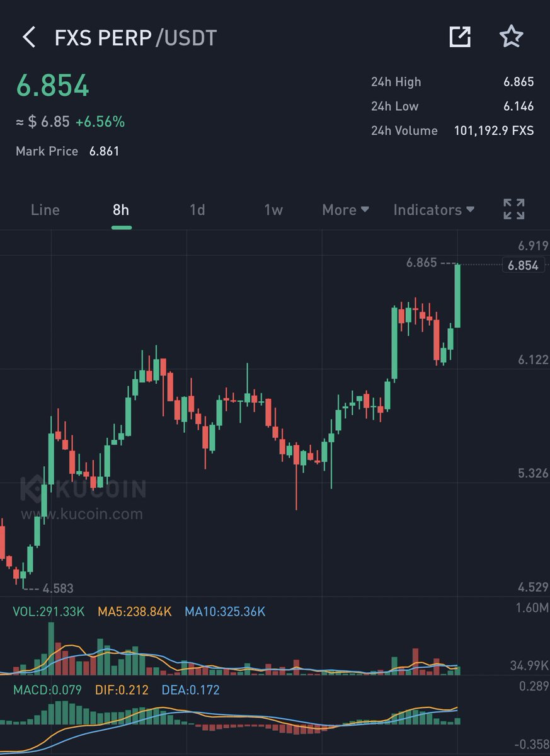The height and width of the screenshot is (756, 550).
Task: Tap the share/export icon
Action: click(460, 37)
